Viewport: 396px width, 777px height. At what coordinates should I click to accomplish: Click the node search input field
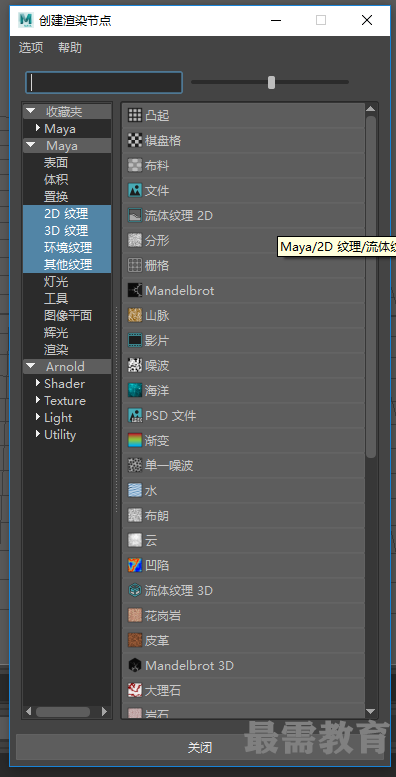[104, 82]
